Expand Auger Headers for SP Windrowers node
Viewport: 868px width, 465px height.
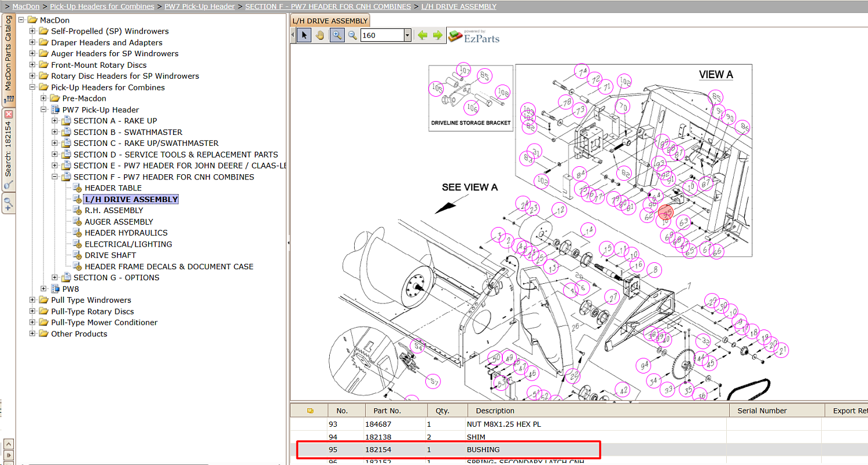pos(32,54)
